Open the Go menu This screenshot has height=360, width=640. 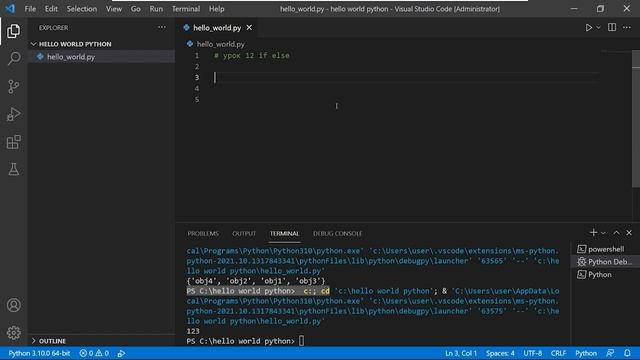[x=136, y=9]
